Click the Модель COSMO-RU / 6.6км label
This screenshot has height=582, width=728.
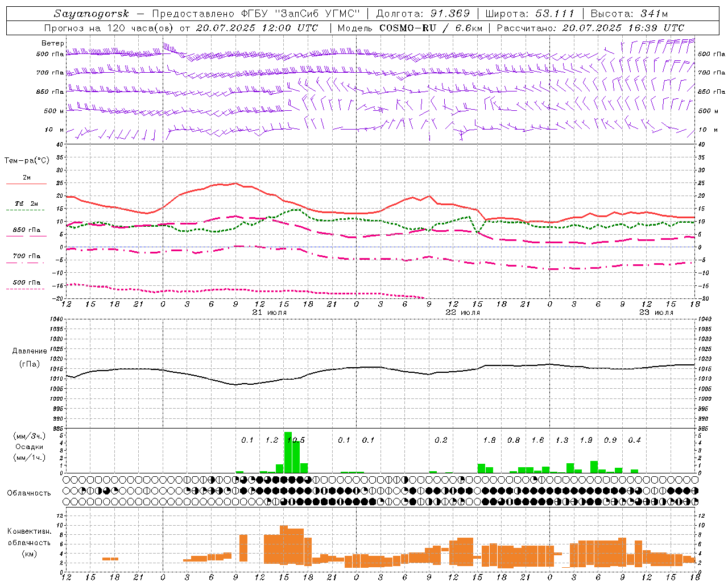tap(410, 28)
